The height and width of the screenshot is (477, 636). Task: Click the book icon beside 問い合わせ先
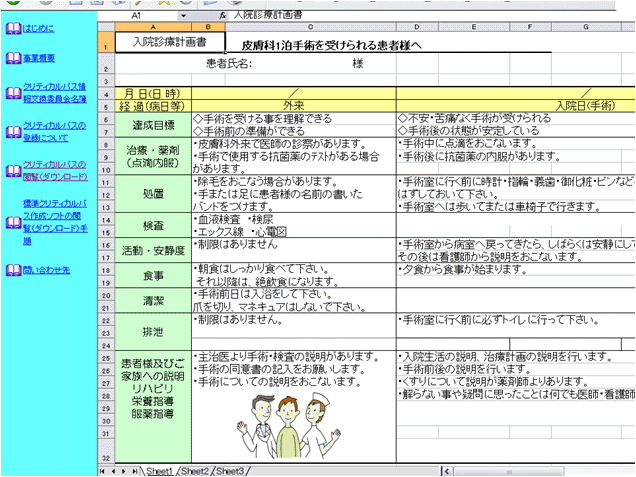[x=12, y=271]
